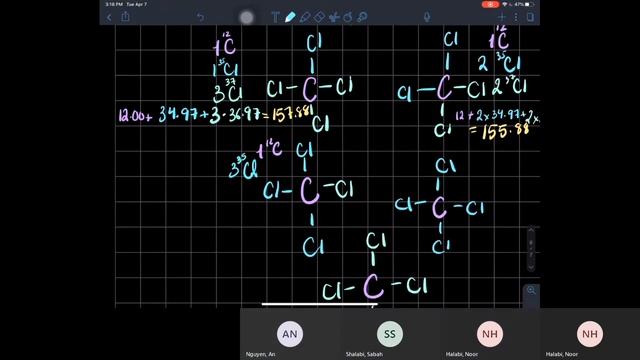Add new item with plus icon
The image size is (640, 360).
click(x=502, y=17)
